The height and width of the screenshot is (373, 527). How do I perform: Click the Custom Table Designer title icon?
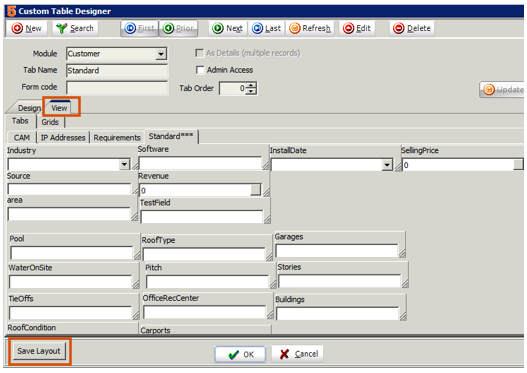11,11
